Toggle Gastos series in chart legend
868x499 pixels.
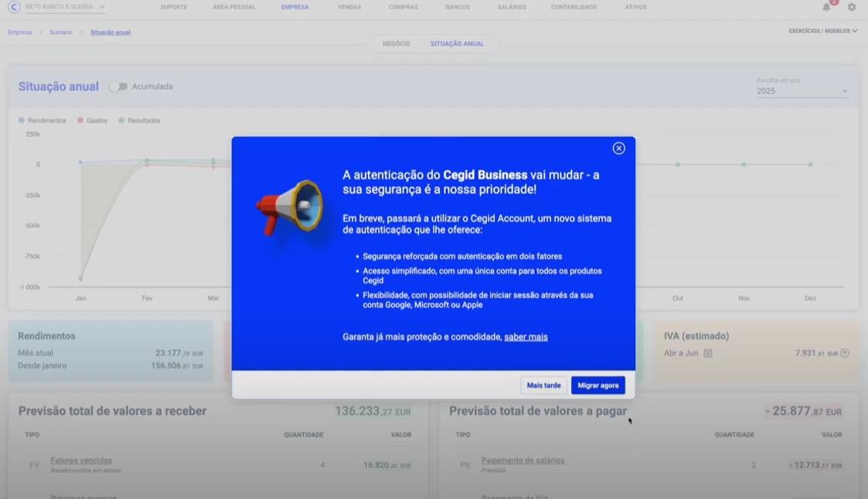point(92,121)
